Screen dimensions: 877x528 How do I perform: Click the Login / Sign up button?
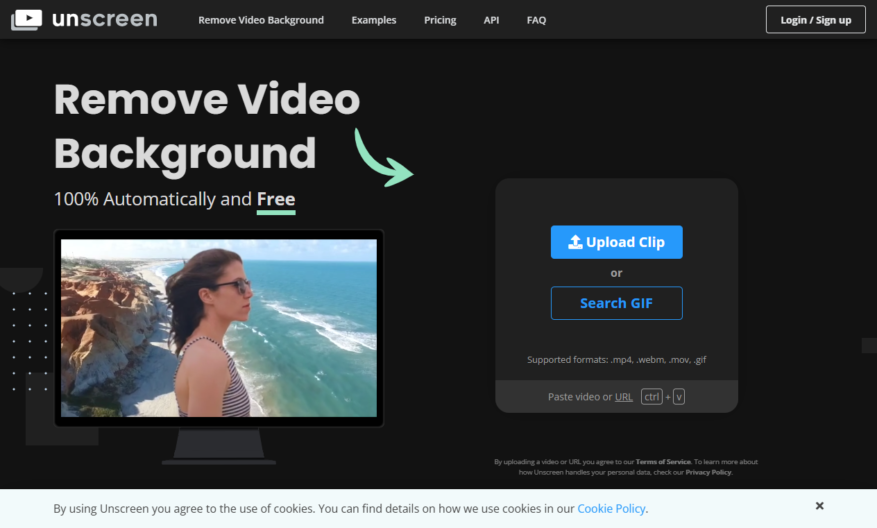815,20
